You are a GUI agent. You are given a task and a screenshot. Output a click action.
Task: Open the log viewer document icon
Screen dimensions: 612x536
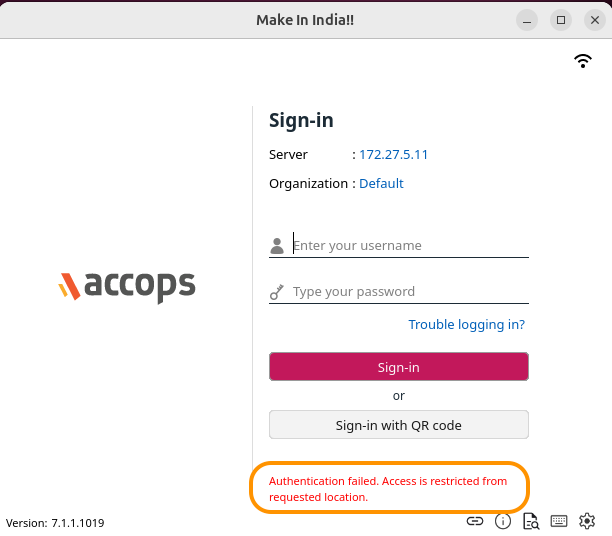(x=531, y=521)
